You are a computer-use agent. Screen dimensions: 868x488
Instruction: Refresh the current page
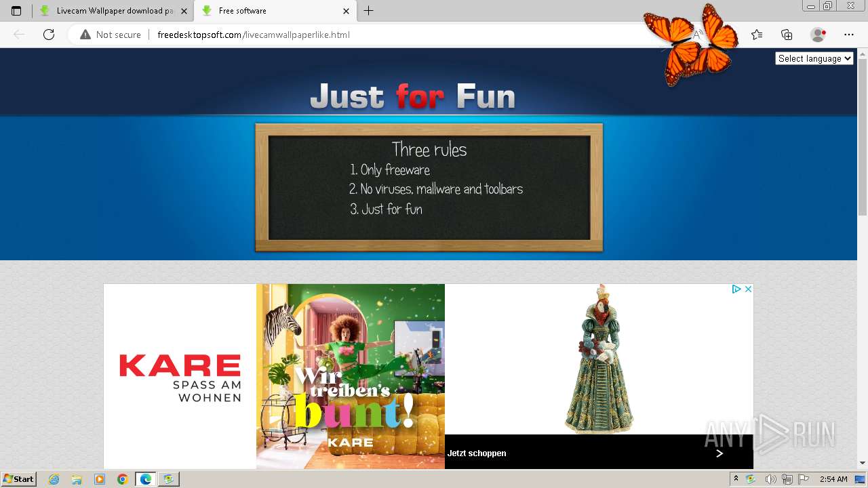click(49, 35)
